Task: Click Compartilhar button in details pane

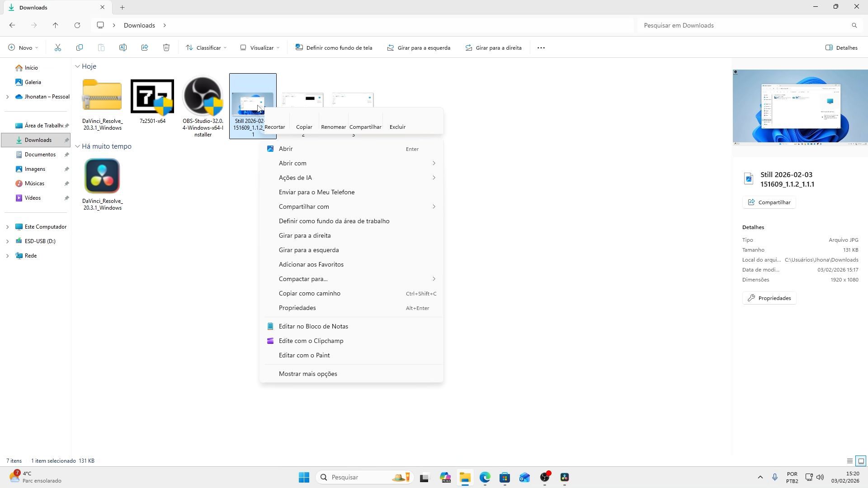Action: [769, 202]
